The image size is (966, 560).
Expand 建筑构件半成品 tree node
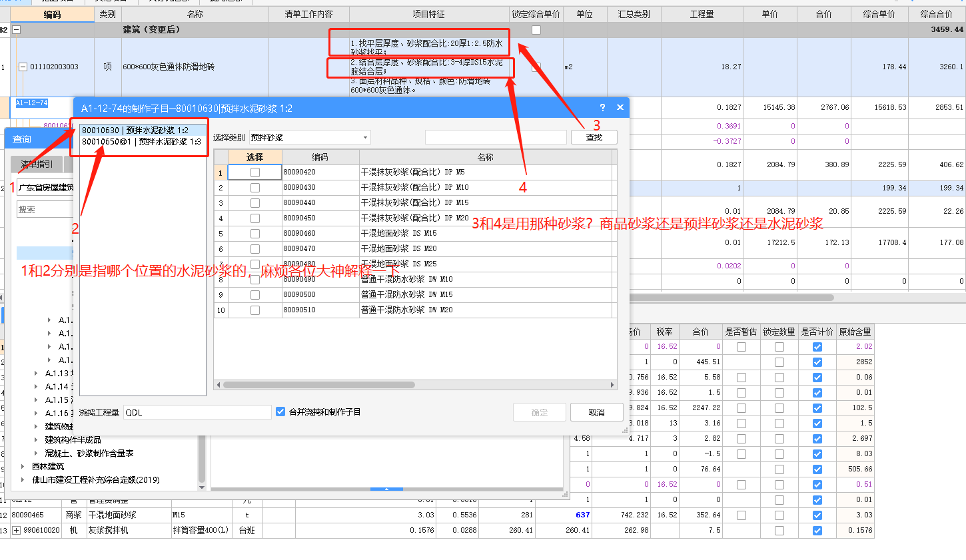click(x=36, y=439)
